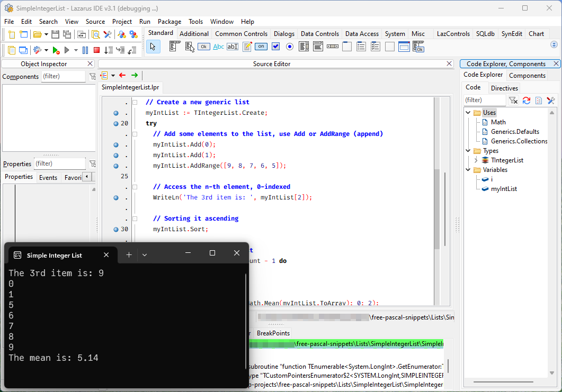Refresh the Code Explorer tree
Viewport: 562px width, 392px height.
[527, 101]
